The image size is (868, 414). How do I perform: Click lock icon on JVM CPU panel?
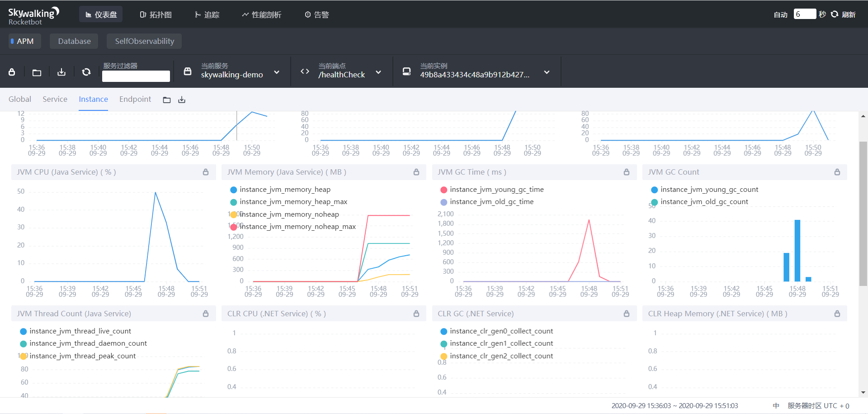[x=206, y=172]
